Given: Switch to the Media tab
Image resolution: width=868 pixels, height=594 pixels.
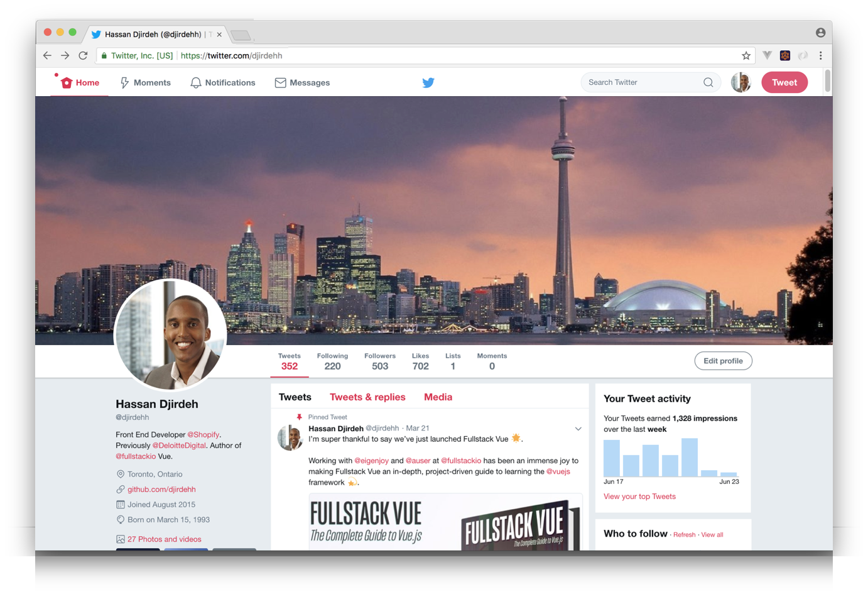Looking at the screenshot, I should click(438, 397).
